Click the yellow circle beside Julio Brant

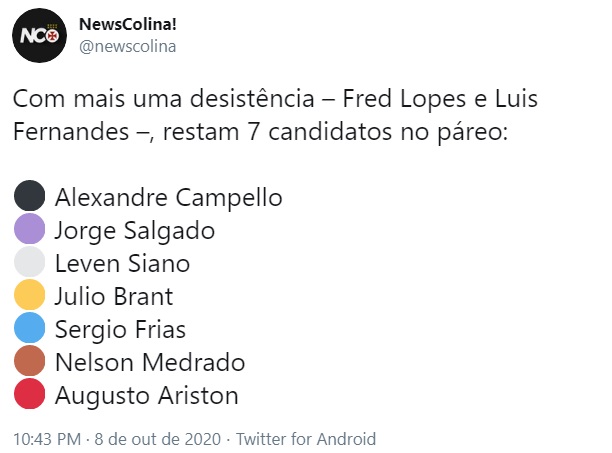(31, 295)
